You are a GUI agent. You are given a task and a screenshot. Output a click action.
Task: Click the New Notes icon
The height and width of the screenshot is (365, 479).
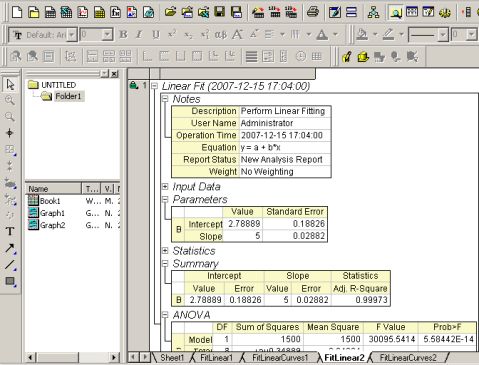pyautogui.click(x=148, y=12)
